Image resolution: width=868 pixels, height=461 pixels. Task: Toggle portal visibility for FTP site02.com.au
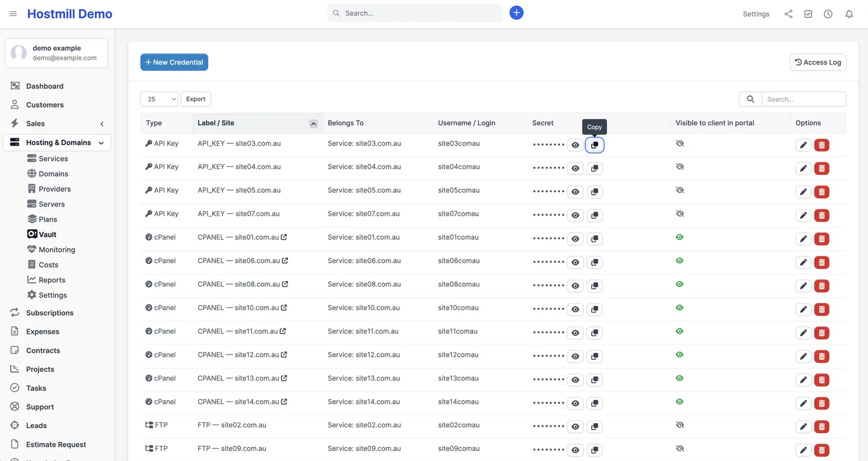coord(680,425)
